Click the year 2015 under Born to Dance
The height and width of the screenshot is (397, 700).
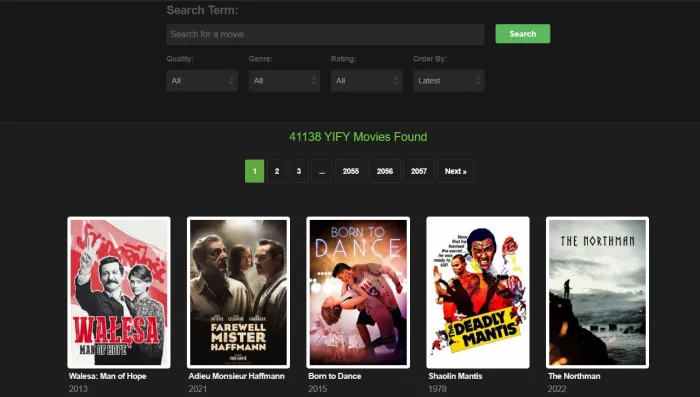(x=317, y=389)
